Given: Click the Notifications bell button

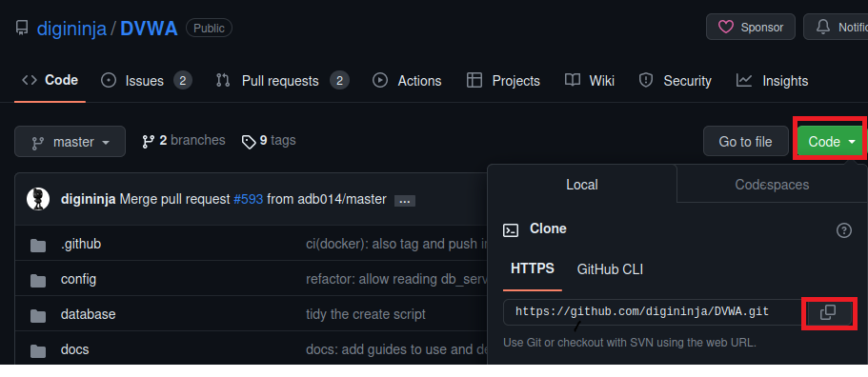Looking at the screenshot, I should tap(836, 27).
